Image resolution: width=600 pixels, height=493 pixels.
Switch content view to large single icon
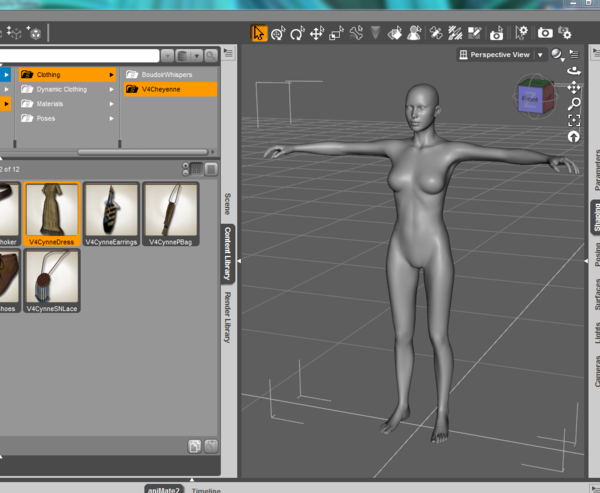[x=211, y=169]
